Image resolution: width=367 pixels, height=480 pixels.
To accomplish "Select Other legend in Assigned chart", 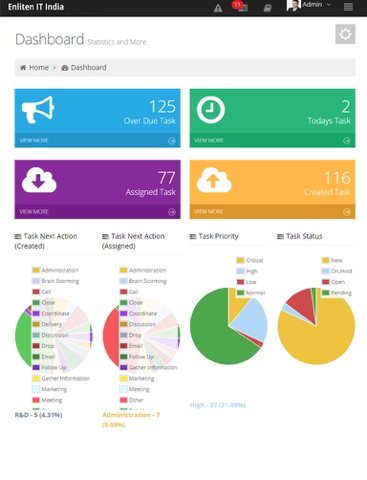I will pyautogui.click(x=132, y=400).
